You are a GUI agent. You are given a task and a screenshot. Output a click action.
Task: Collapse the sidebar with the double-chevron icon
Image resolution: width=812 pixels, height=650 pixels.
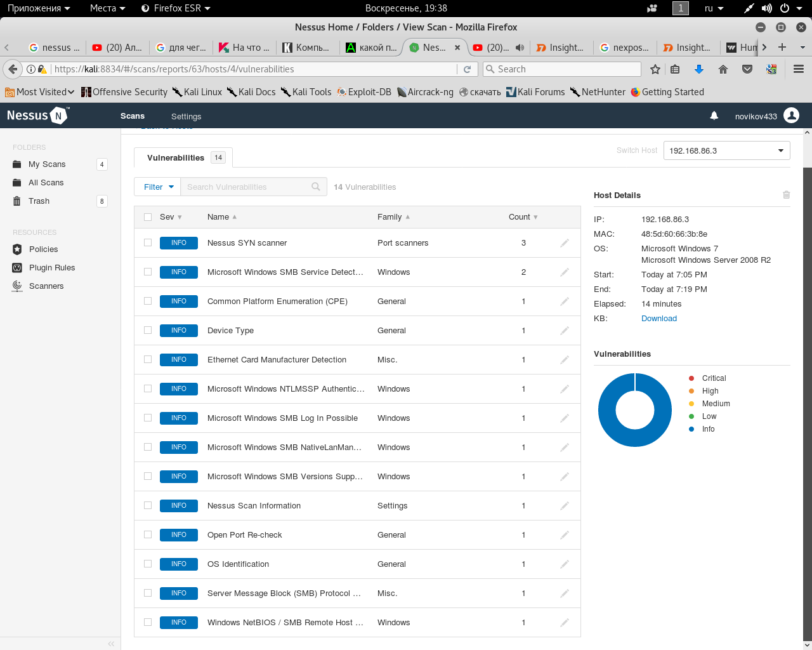[111, 644]
